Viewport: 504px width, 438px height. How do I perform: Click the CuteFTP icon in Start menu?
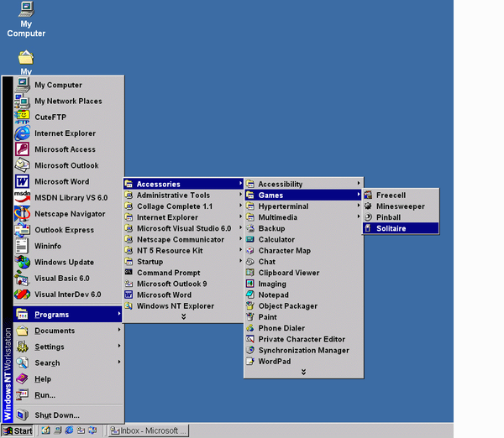[23, 117]
